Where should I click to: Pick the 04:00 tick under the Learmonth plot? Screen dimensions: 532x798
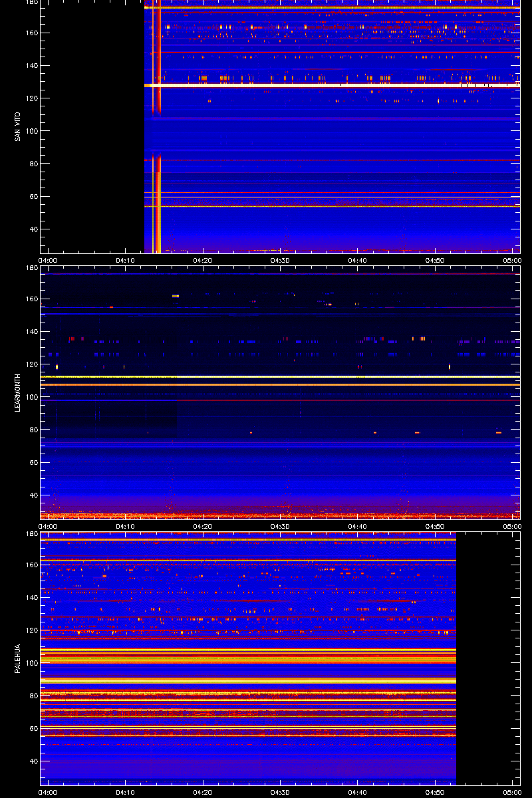click(x=49, y=527)
